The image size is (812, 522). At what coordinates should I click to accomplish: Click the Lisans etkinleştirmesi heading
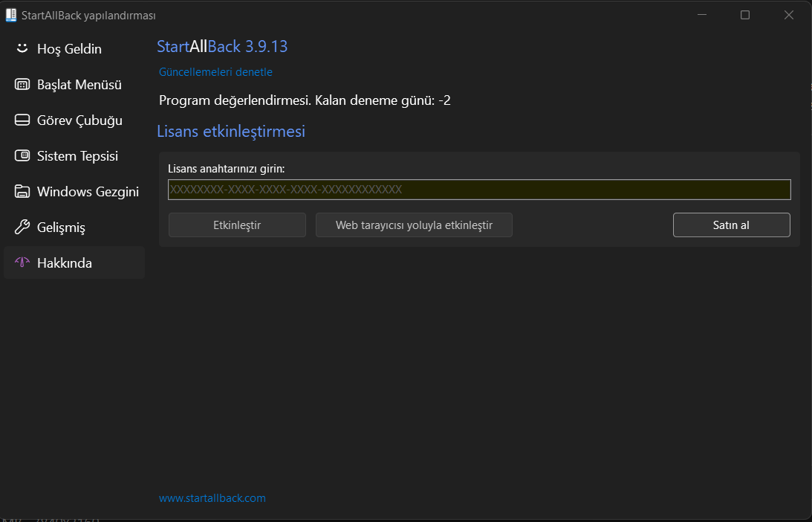[x=231, y=131]
